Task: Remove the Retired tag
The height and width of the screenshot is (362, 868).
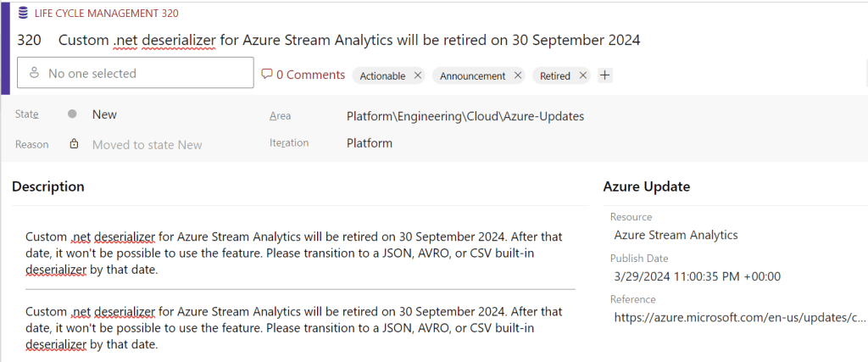Action: (x=582, y=75)
